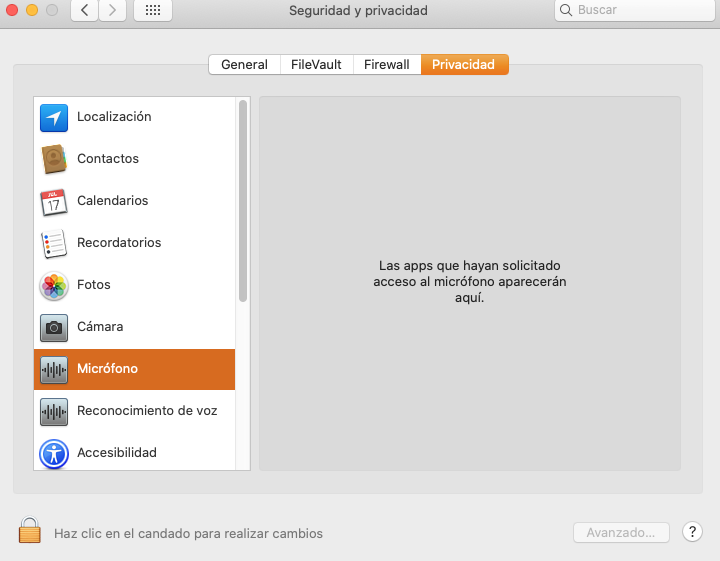Show all preferences grid button
The width and height of the screenshot is (720, 561).
153,10
